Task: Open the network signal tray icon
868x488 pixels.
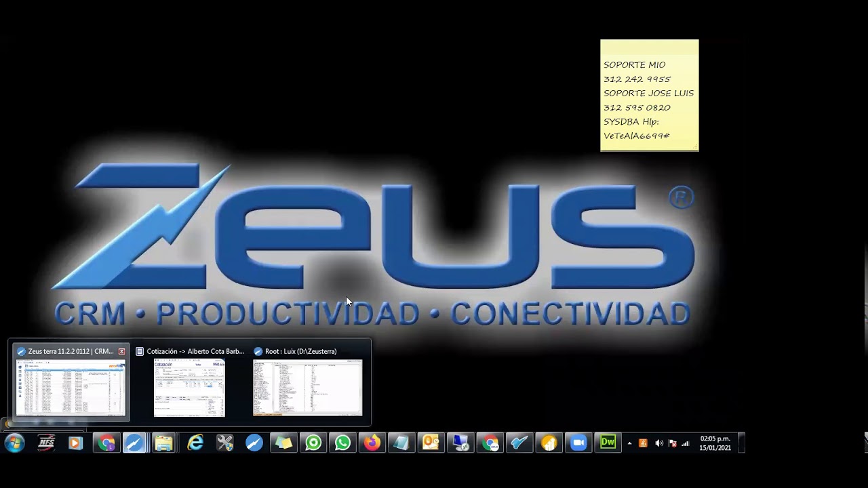Action: (686, 443)
